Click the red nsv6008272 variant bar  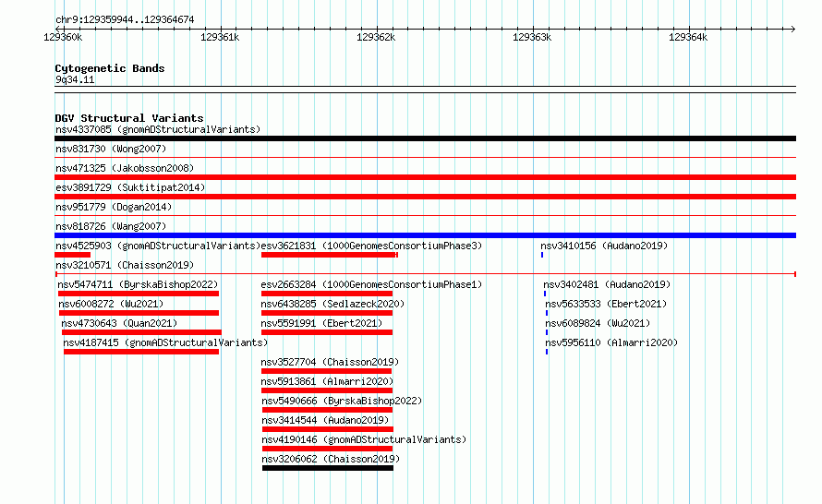139,313
